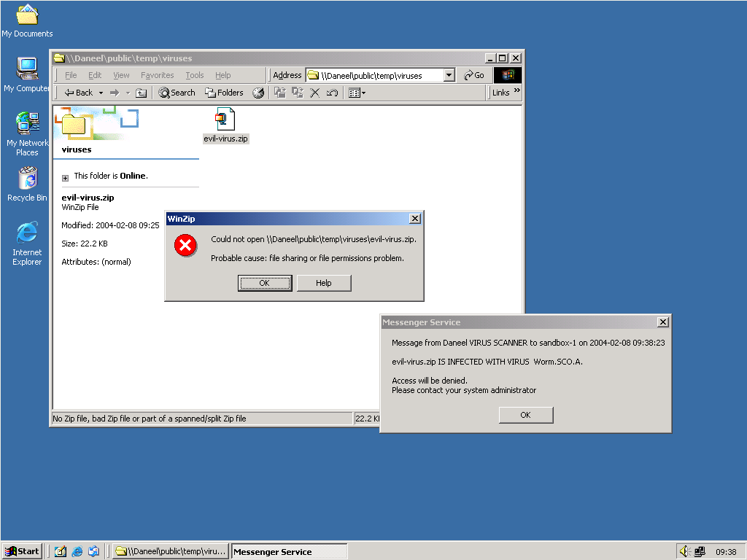Open the View menu

coord(121,75)
